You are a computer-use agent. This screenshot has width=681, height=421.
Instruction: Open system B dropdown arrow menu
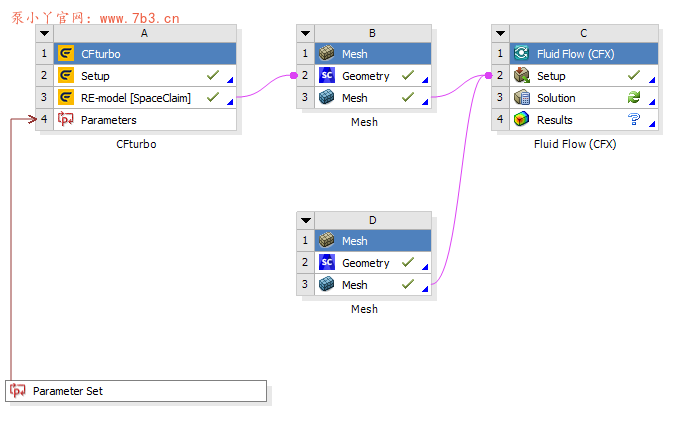(305, 33)
